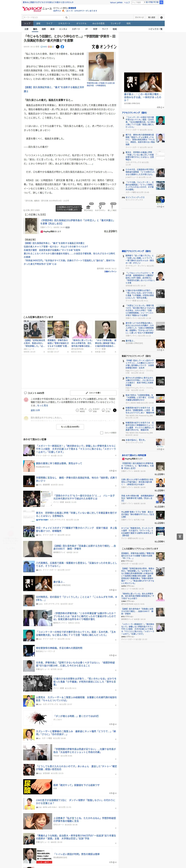This screenshot has width=186, height=868.
Task: Open the エキスパート navigation tab
Action: tap(64, 24)
